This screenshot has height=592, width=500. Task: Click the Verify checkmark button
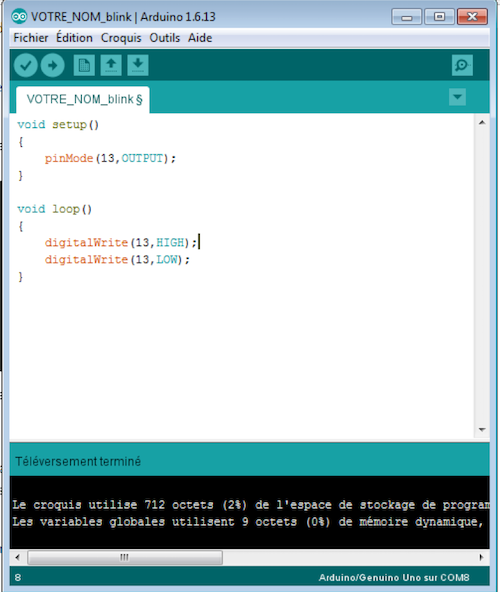26,65
